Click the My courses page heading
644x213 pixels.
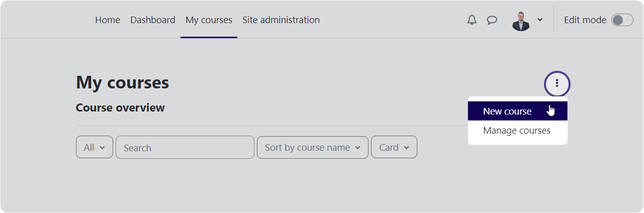point(123,82)
